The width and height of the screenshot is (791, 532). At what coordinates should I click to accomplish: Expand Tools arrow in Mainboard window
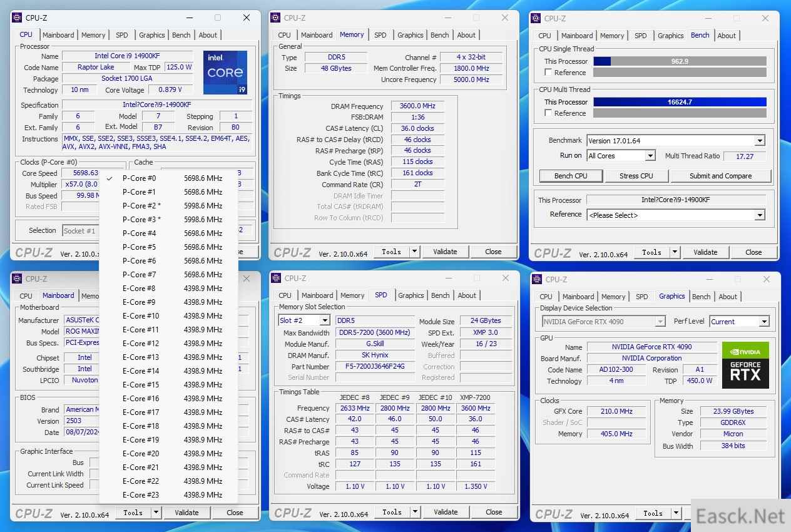155,513
